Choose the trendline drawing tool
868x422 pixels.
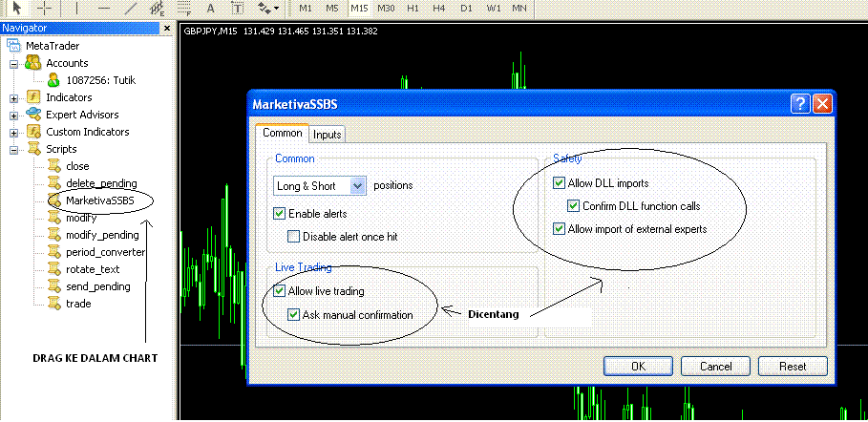click(131, 8)
